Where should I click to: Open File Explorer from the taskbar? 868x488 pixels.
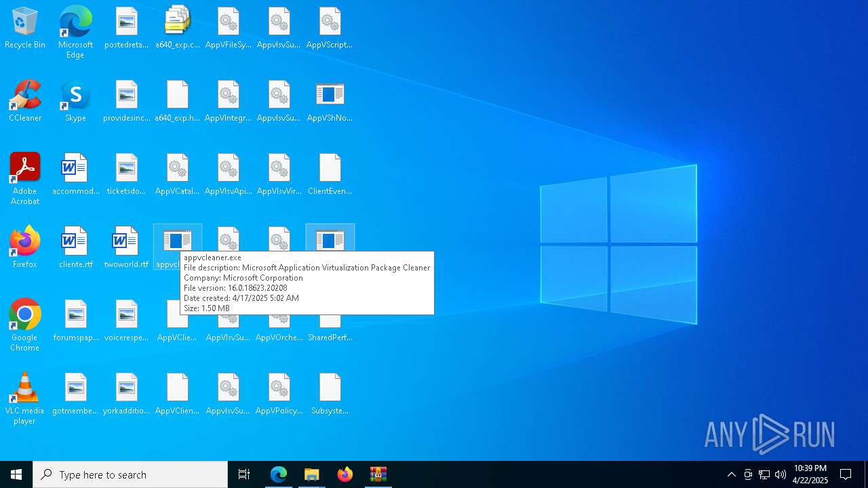click(x=311, y=474)
